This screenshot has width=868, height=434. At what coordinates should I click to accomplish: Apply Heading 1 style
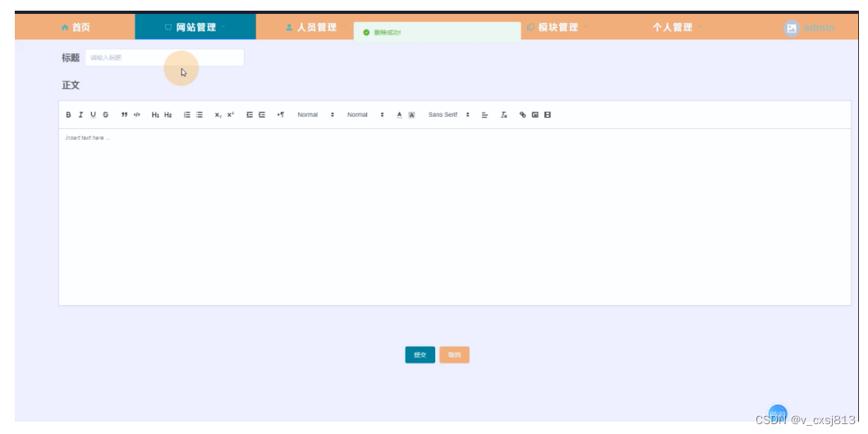[155, 115]
